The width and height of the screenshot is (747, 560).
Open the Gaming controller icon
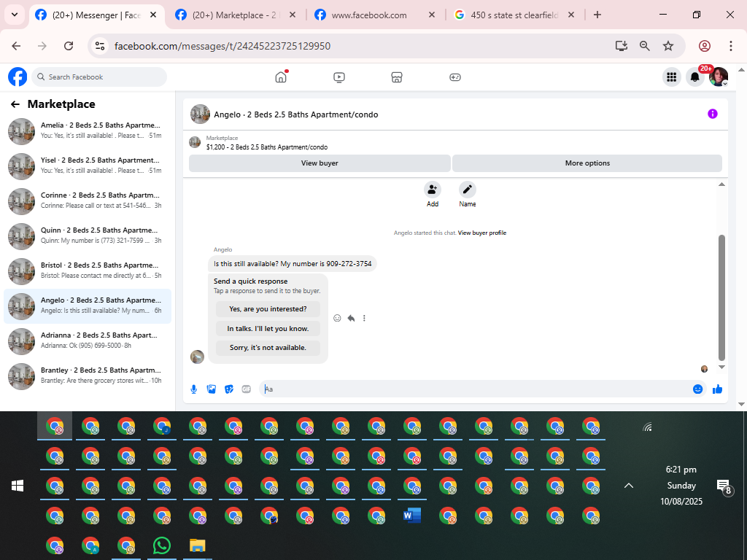(455, 77)
